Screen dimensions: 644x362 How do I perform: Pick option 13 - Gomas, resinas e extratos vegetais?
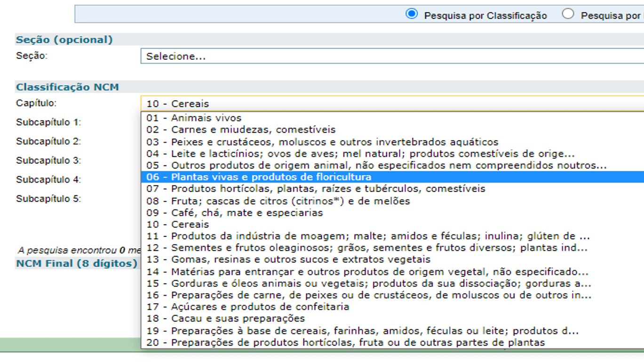point(282,259)
